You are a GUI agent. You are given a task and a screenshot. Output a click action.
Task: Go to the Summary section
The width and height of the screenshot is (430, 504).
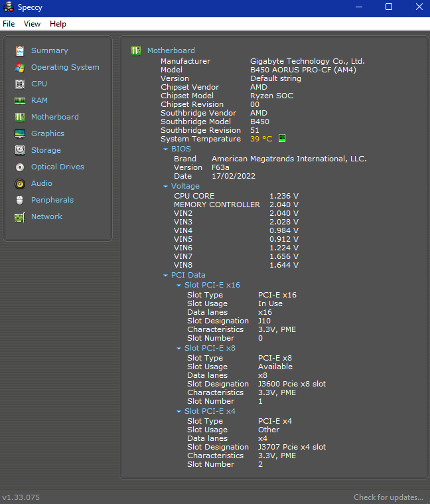(x=50, y=50)
